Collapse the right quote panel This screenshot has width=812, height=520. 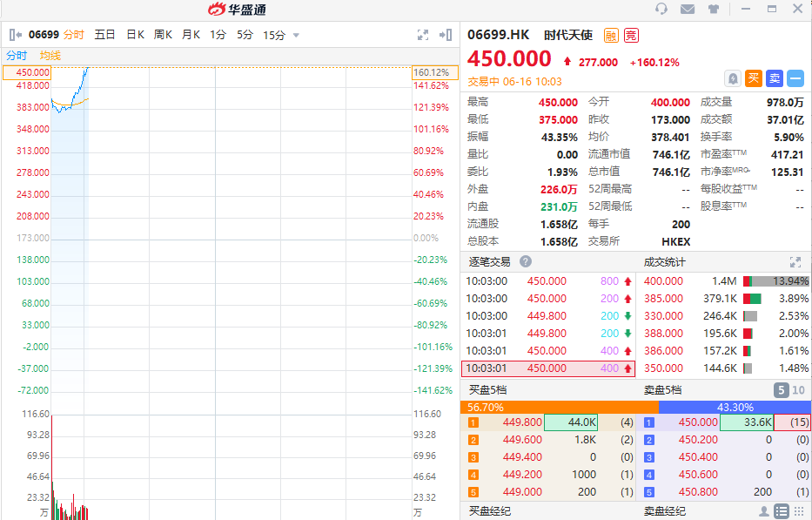tap(446, 35)
